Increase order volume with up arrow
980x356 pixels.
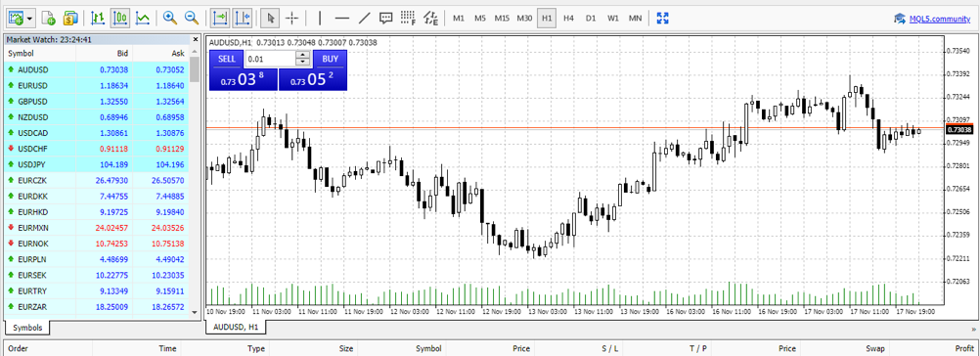click(x=302, y=56)
